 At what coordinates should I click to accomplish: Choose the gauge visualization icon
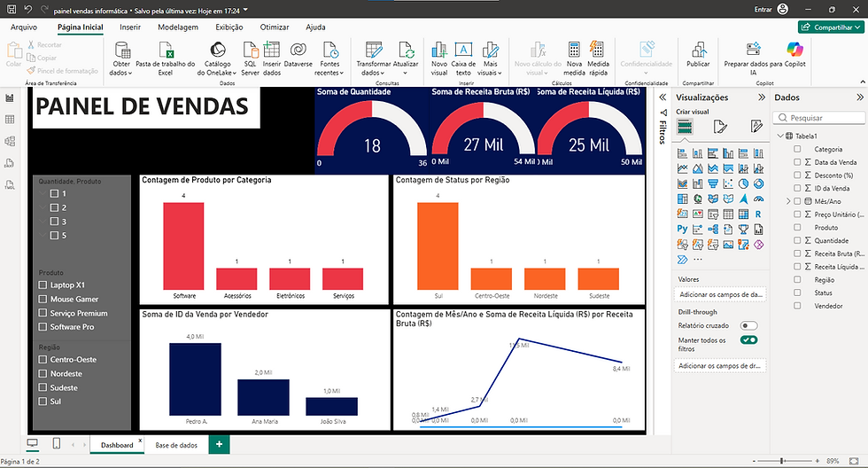[x=758, y=199]
